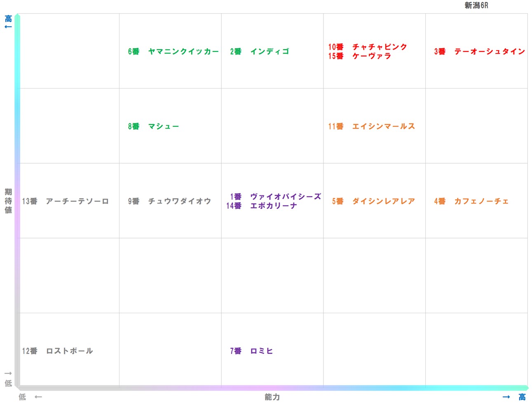Select horse 3番 テーオーシュタイン
The width and height of the screenshot is (532, 405).
[x=479, y=52]
